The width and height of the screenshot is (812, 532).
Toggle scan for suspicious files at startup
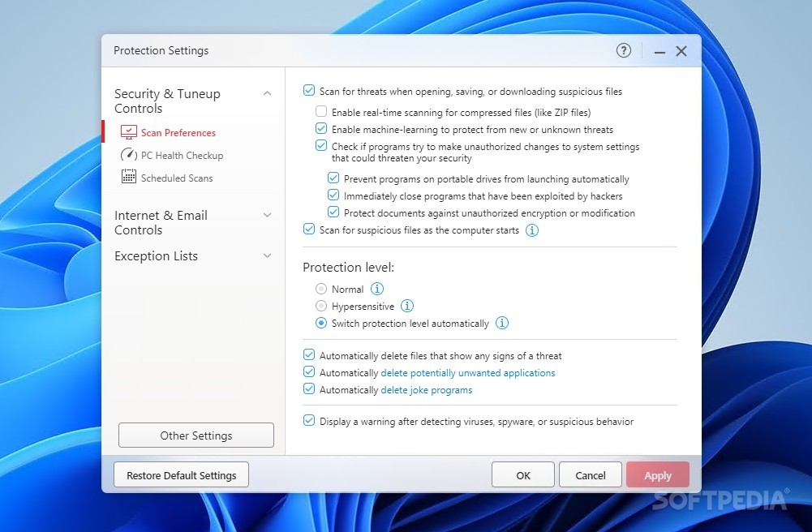[308, 230]
